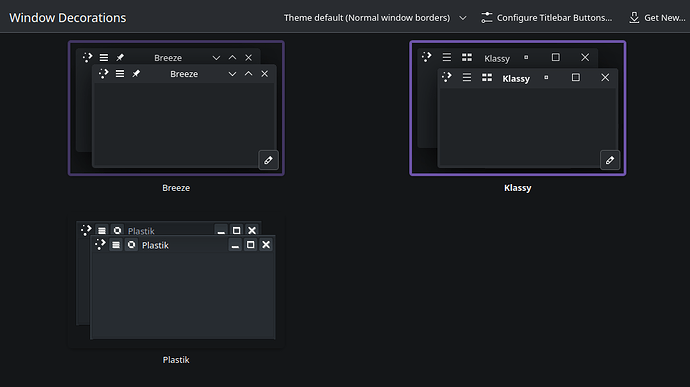Click close button in front Plastik preview
The image size is (690, 387).
[266, 245]
